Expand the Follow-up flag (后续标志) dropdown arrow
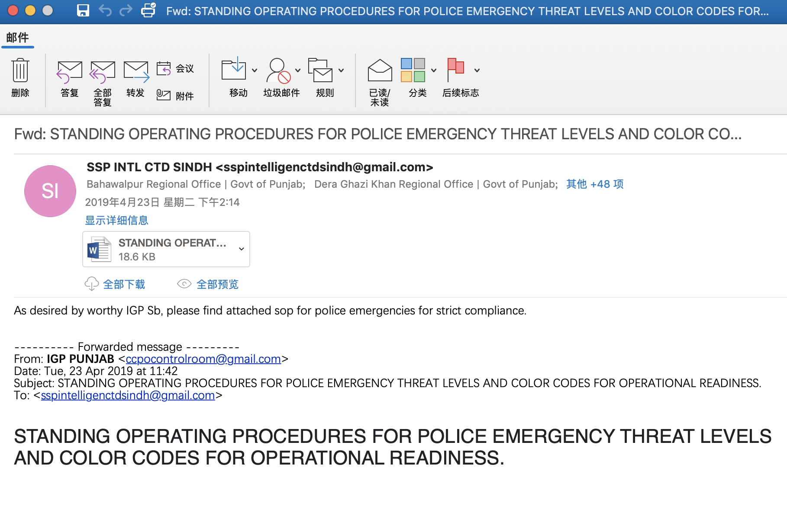 [x=477, y=70]
